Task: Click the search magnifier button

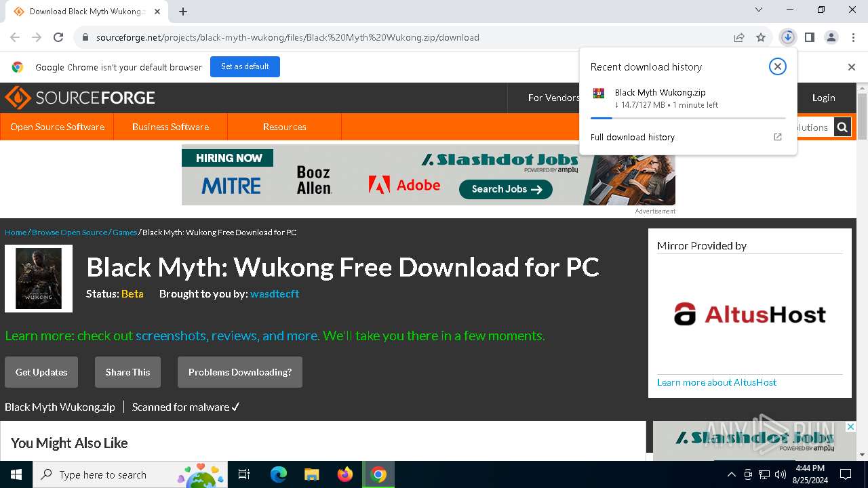Action: (x=842, y=127)
